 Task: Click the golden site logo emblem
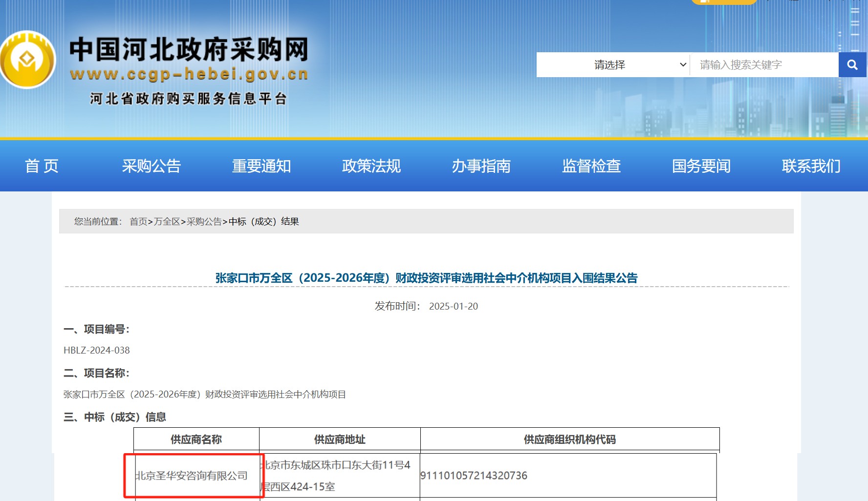pos(28,60)
